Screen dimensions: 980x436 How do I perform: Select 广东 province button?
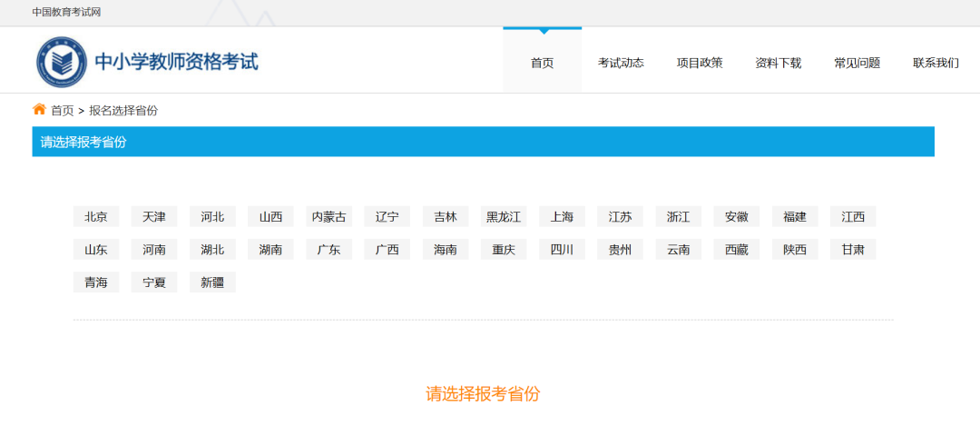(x=328, y=250)
